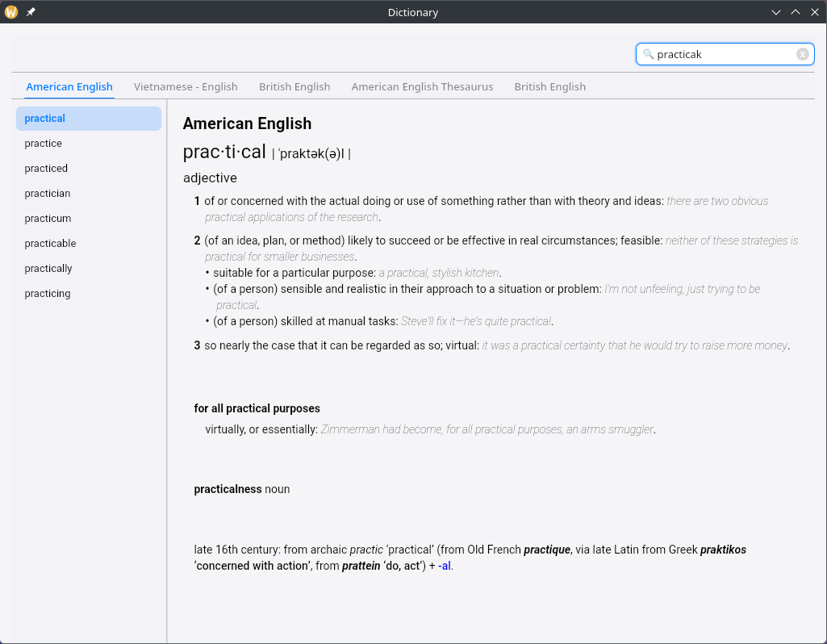Click the pin window icon
Viewport: 827px width, 644px height.
pyautogui.click(x=31, y=12)
